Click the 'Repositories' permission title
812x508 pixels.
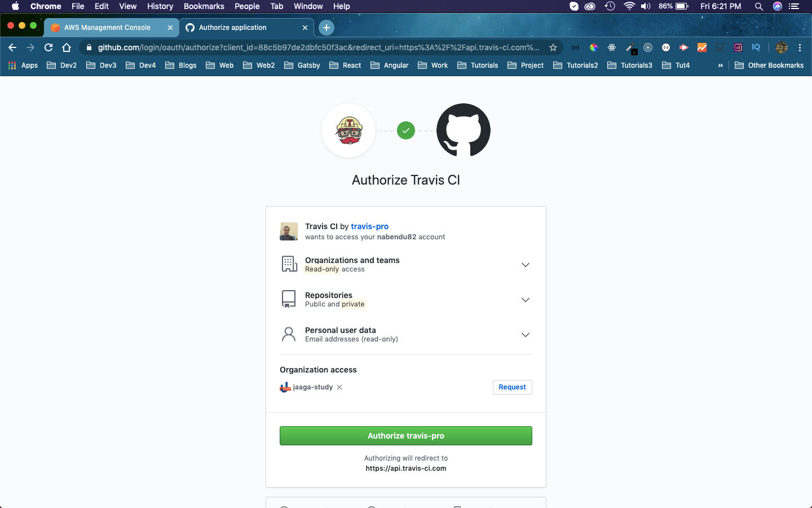point(329,295)
